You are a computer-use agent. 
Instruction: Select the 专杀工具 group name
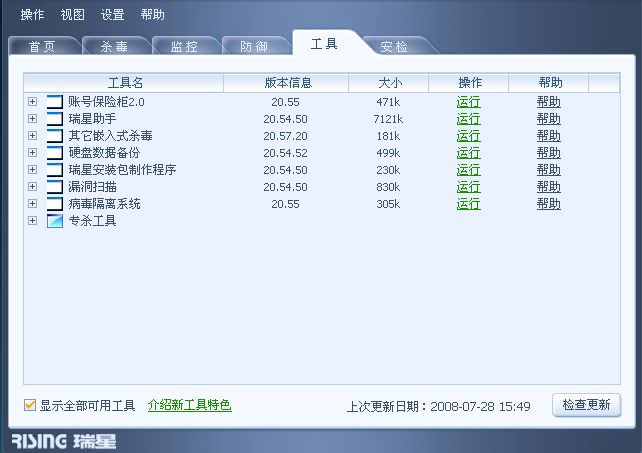(x=92, y=221)
